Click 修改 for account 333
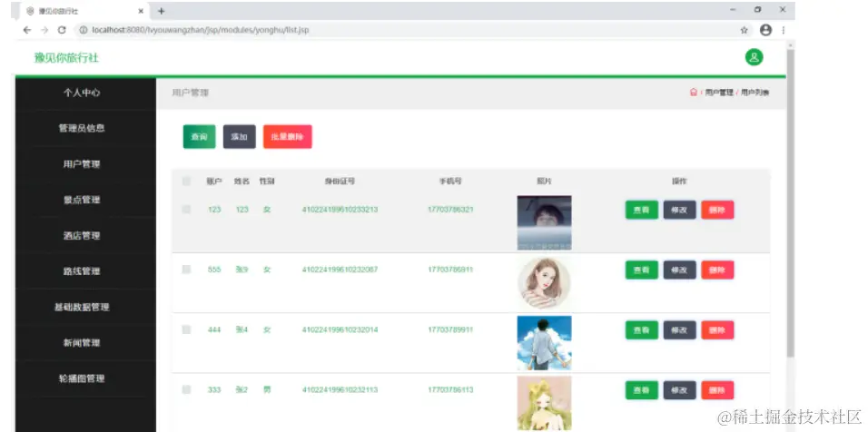The height and width of the screenshot is (432, 868). point(680,390)
